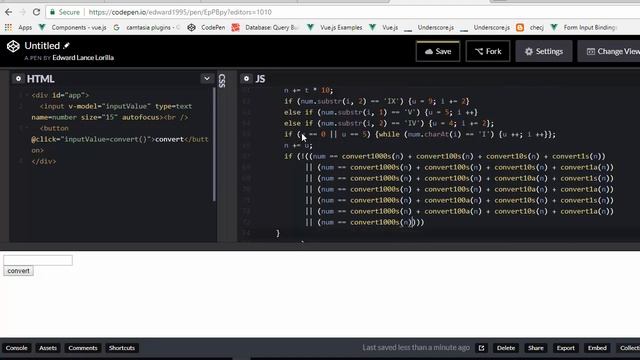The image size is (640, 360).
Task: Click the 'HTML' editor header label
Action: click(40, 79)
